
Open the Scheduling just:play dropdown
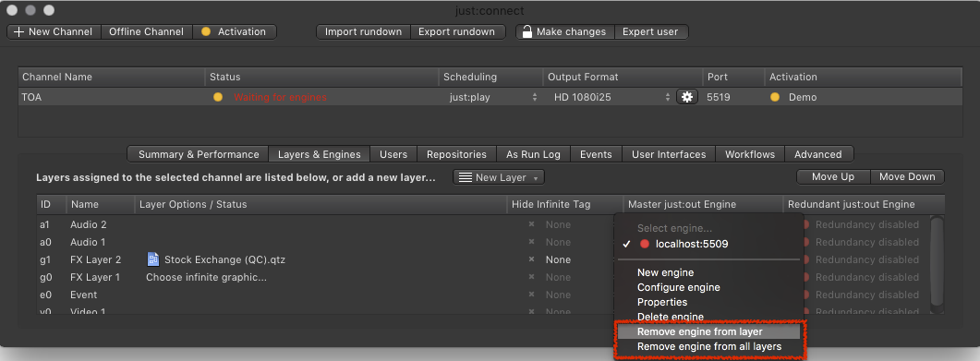(x=492, y=98)
